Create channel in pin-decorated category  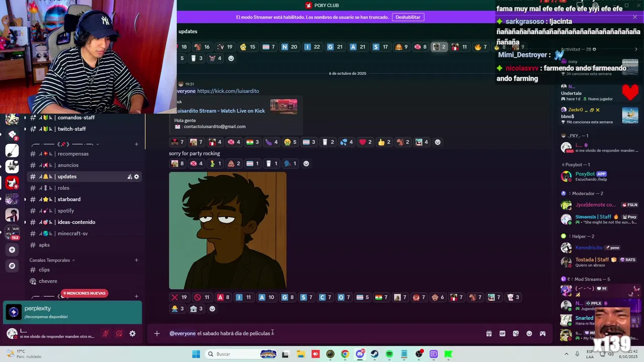point(136,144)
